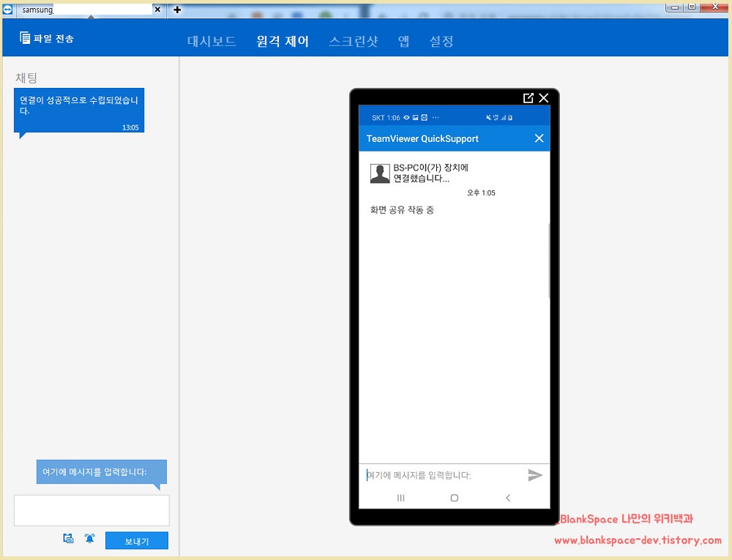Screen dimensions: 732x560
Task: Open the 스크린샷 tab
Action: (354, 41)
